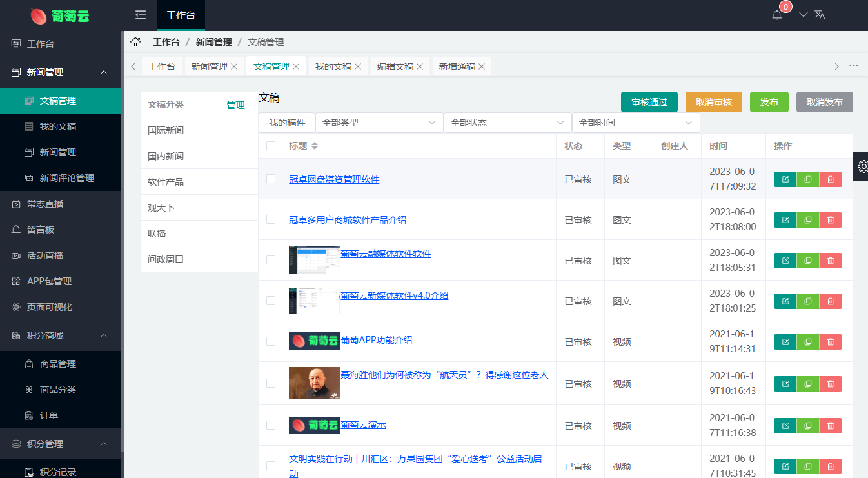Click the home icon in breadcrumb

point(135,42)
